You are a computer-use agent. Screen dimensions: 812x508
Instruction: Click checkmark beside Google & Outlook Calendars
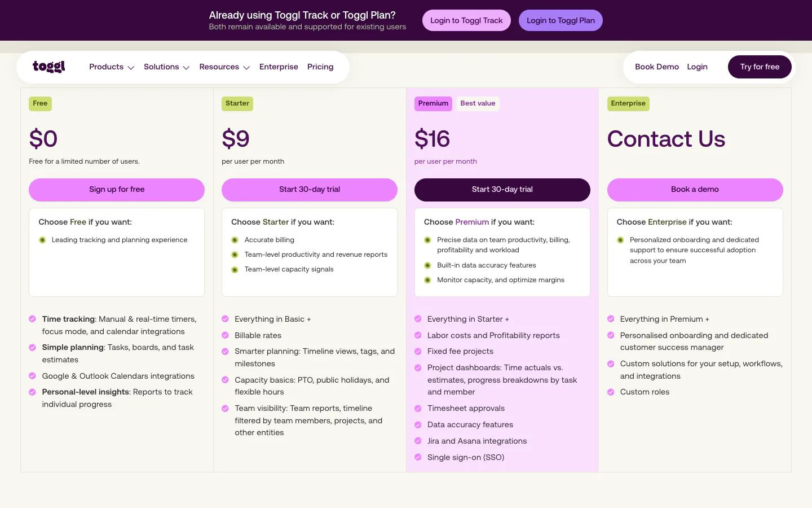pyautogui.click(x=32, y=376)
